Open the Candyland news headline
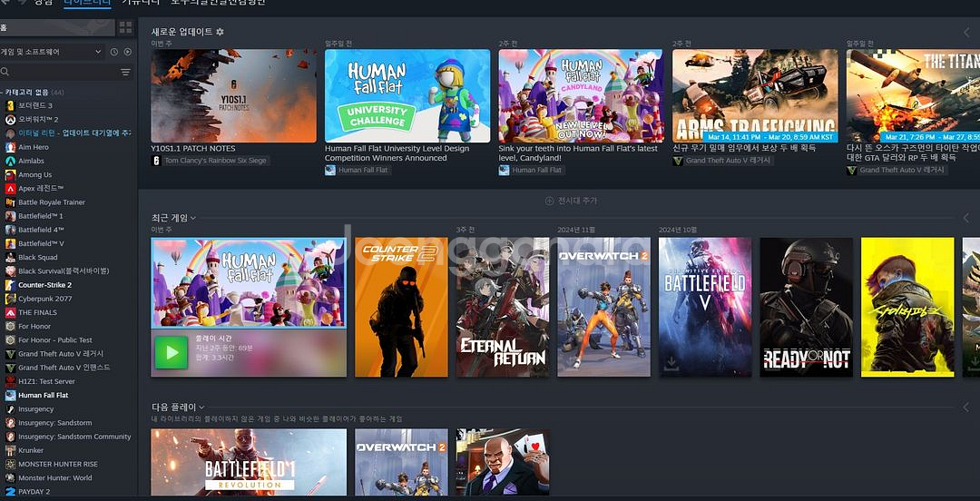Image resolution: width=980 pixels, height=501 pixels. [578, 153]
